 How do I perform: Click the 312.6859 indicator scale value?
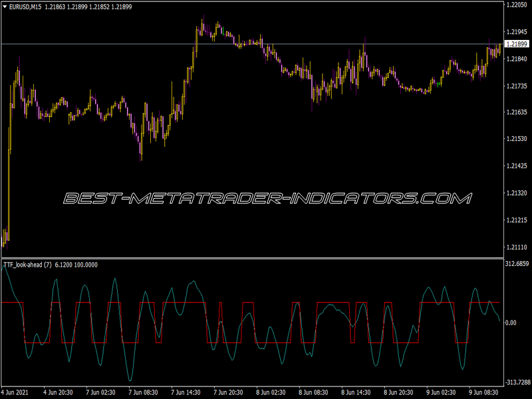click(x=517, y=263)
